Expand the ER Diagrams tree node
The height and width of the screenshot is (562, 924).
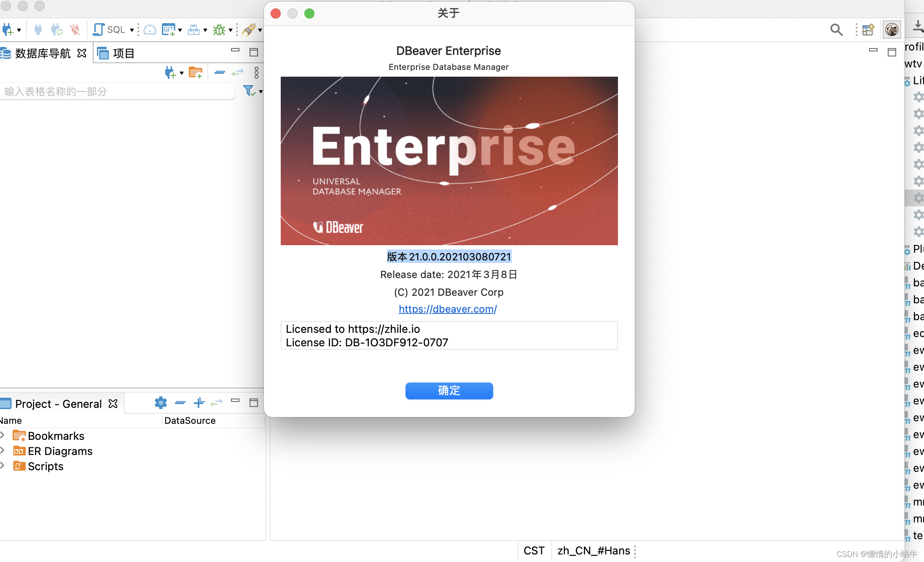tap(3, 450)
